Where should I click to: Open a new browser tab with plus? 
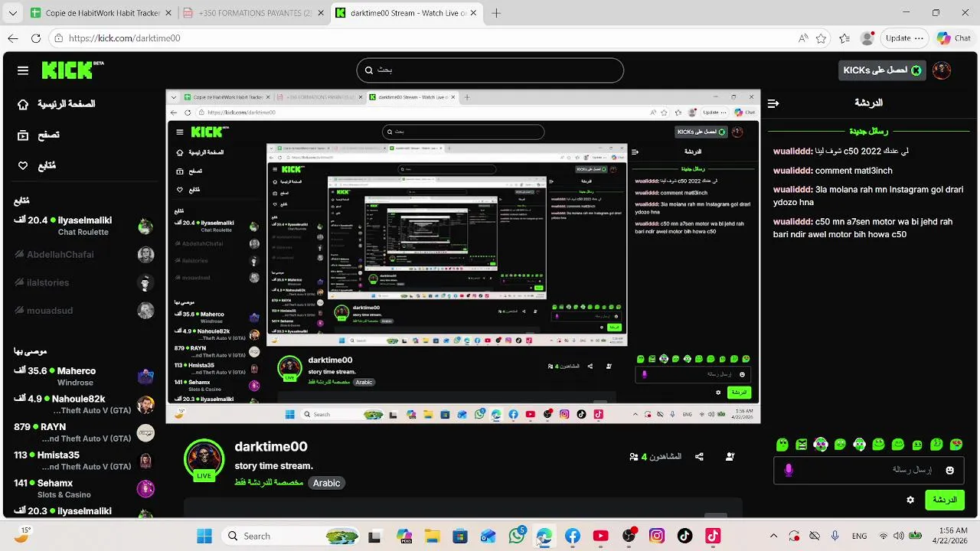click(497, 13)
